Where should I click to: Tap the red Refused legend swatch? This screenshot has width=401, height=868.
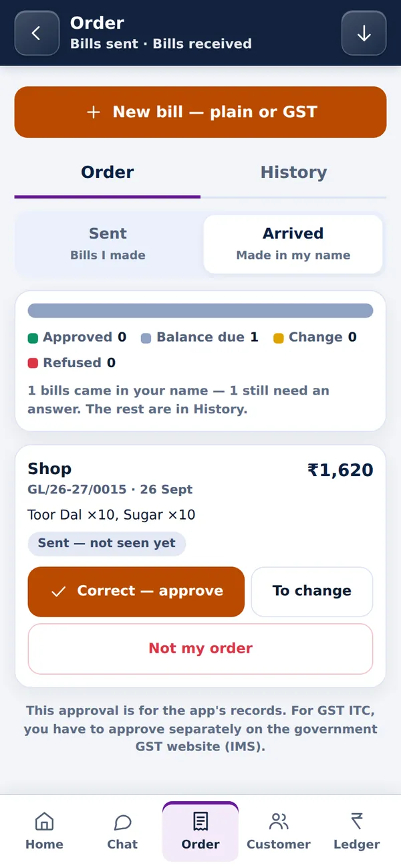point(33,363)
